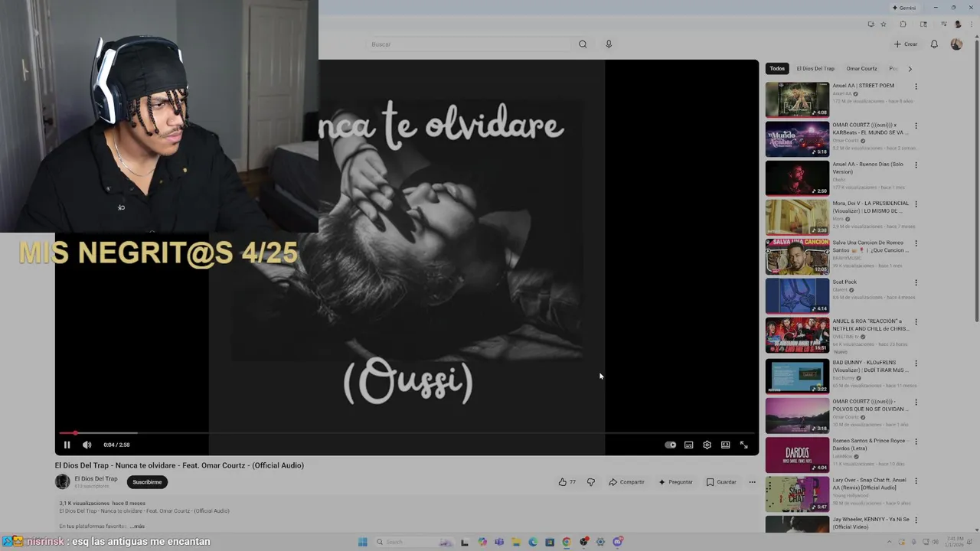Viewport: 980px width, 551px height.
Task: Open Lary Over Snap Chat remix video
Action: pyautogui.click(x=797, y=494)
